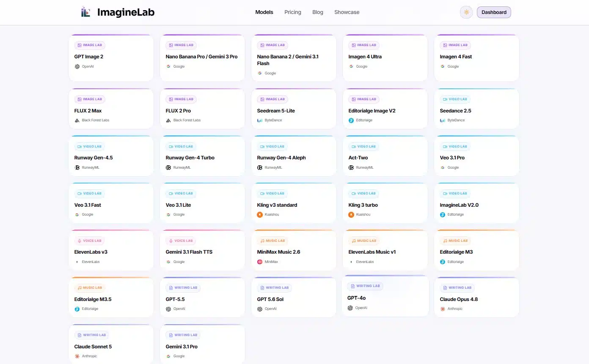
Task: Select 'Anthropic' text under Claude Sonnet 5
Action: click(x=89, y=356)
